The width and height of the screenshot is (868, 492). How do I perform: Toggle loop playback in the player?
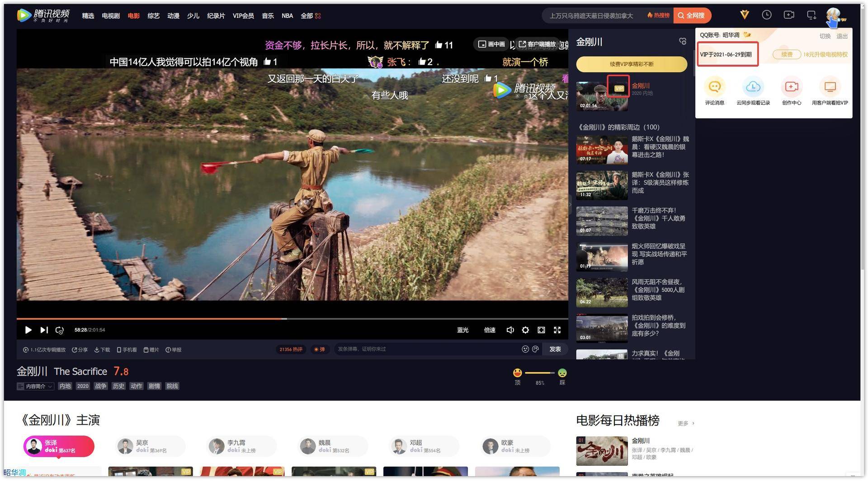pyautogui.click(x=59, y=330)
